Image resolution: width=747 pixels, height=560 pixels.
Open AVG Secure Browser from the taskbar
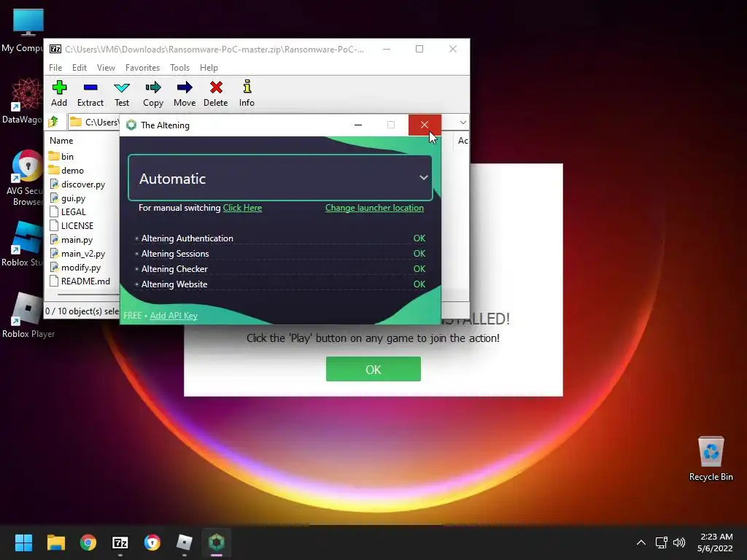[152, 542]
